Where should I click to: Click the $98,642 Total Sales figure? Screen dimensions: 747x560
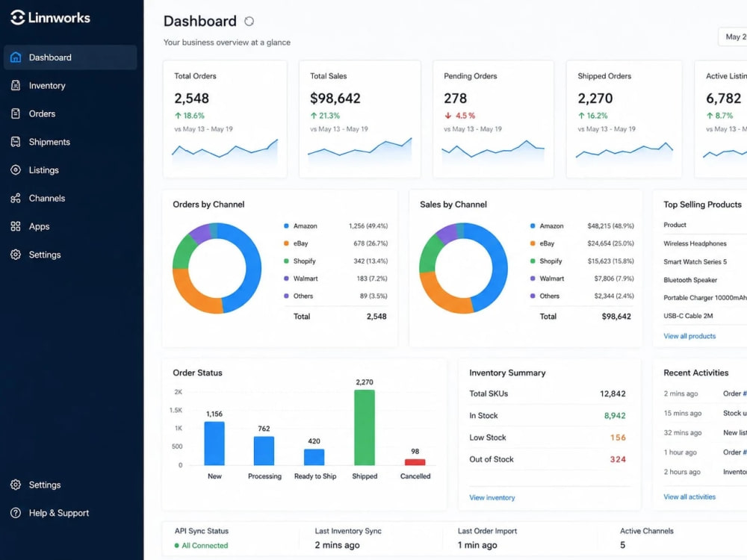(x=335, y=99)
